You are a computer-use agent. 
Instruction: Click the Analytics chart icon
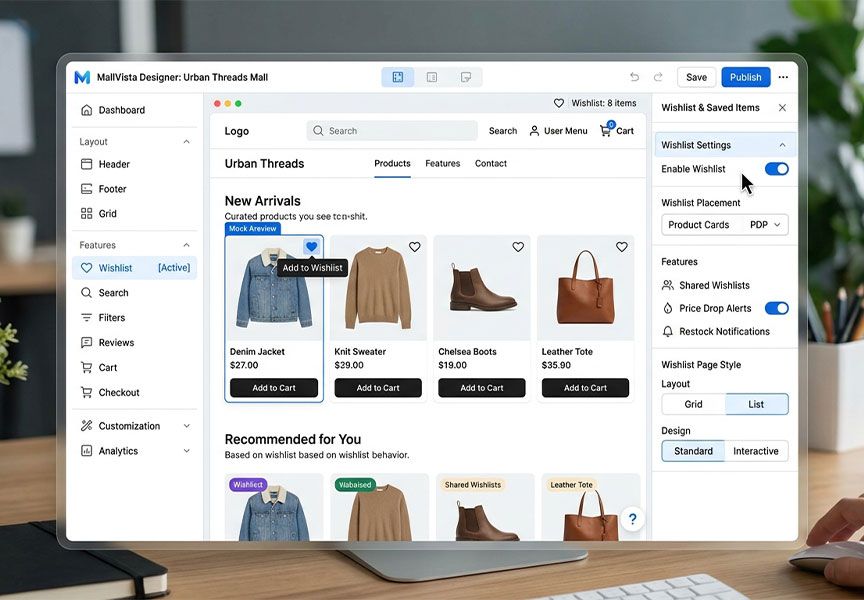[87, 451]
